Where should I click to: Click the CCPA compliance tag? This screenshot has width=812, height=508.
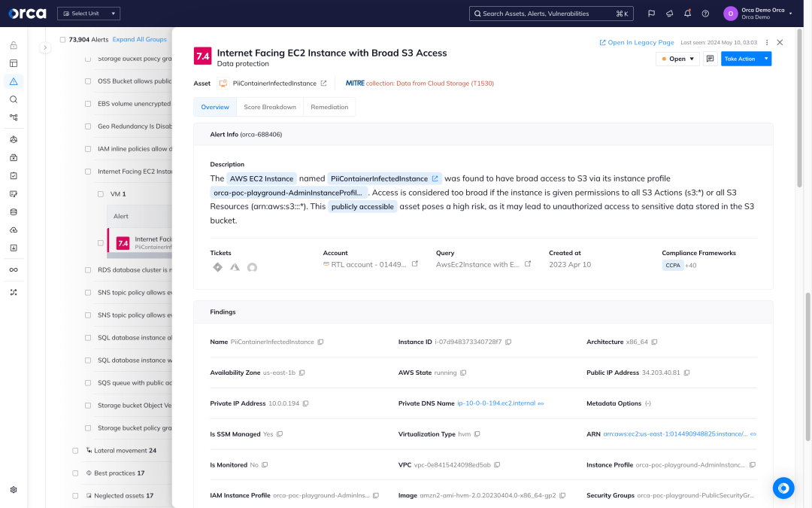coord(673,266)
